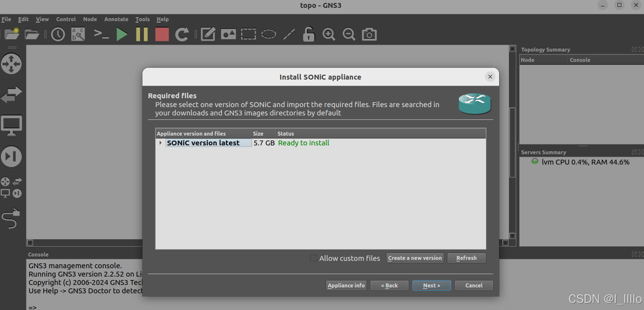Select the Draw an ellipse tool

click(269, 34)
